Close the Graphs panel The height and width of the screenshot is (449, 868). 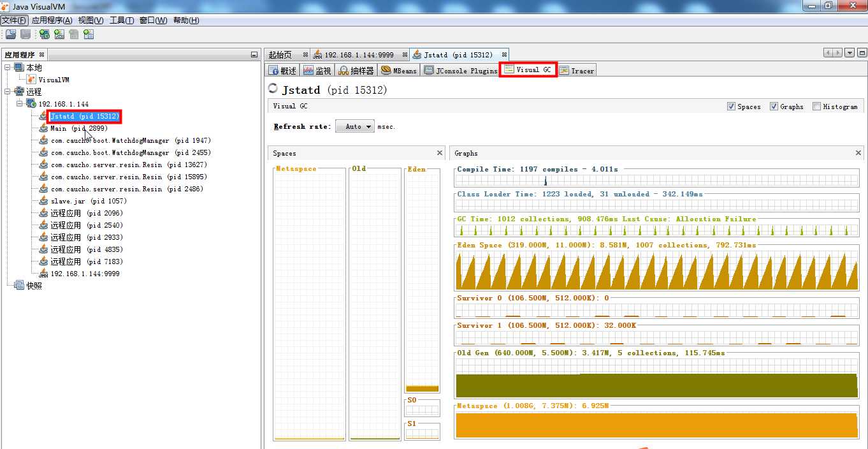click(x=858, y=153)
